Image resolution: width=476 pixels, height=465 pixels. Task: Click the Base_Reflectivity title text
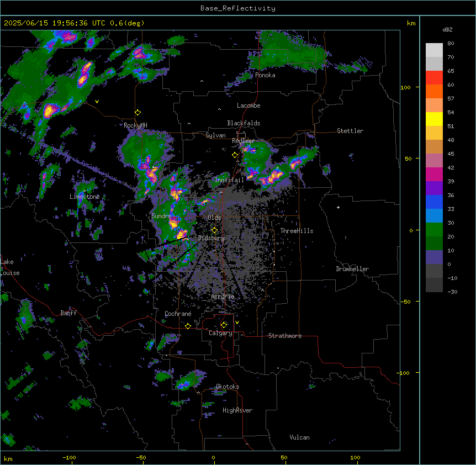coord(238,8)
